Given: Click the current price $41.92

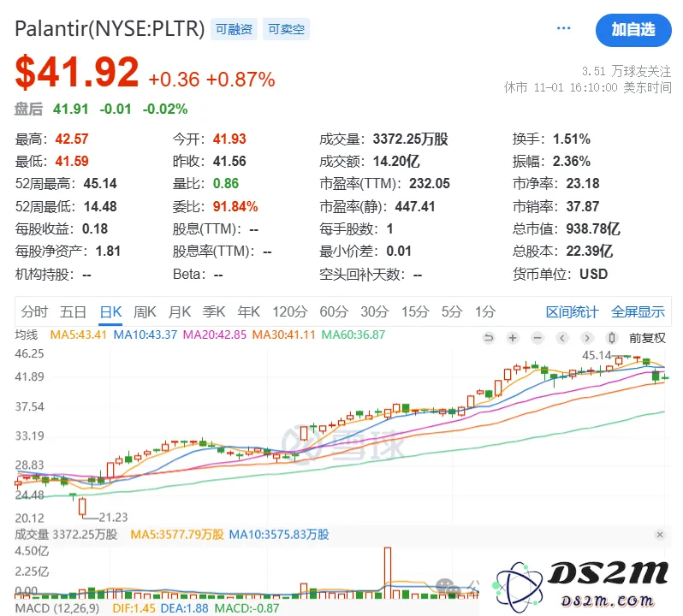Looking at the screenshot, I should tap(77, 72).
